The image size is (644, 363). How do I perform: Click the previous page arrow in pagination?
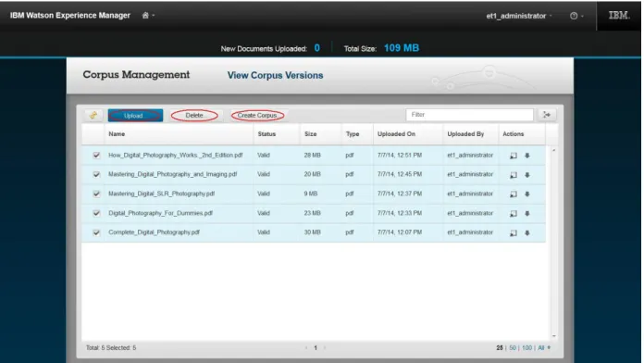tap(306, 348)
